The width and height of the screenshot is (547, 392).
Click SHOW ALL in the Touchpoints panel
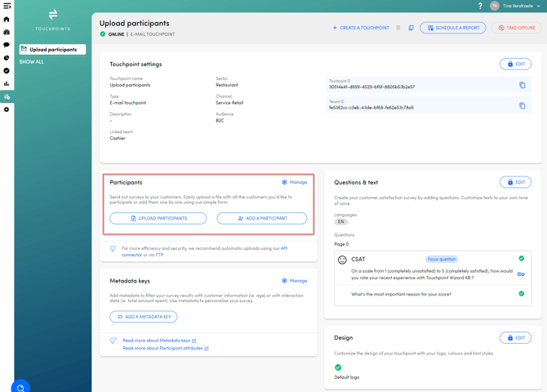(x=32, y=62)
